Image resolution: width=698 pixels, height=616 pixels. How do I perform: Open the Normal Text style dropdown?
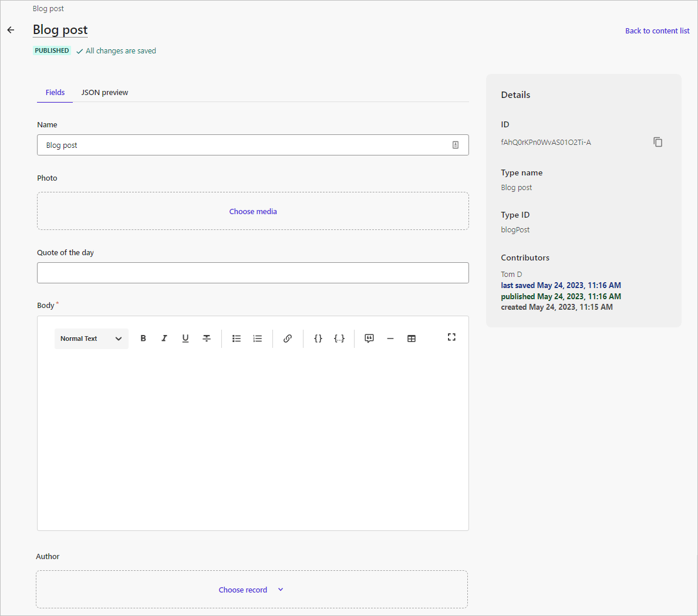(91, 339)
